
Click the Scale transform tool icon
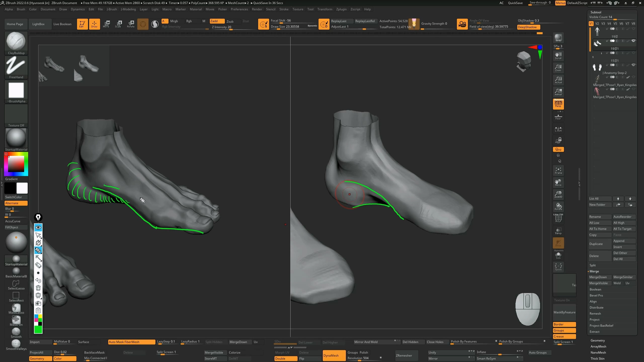[x=118, y=24]
